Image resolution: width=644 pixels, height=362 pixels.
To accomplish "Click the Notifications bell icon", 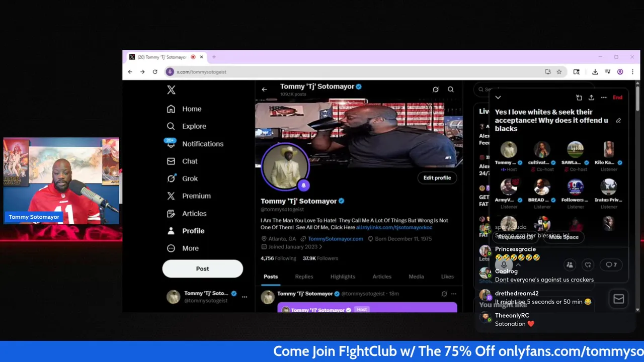I will (171, 144).
